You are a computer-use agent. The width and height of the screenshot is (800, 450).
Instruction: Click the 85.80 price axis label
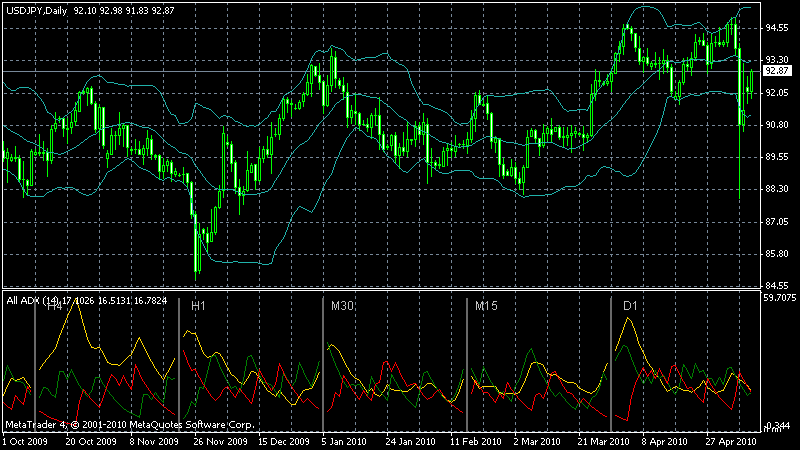click(x=777, y=254)
